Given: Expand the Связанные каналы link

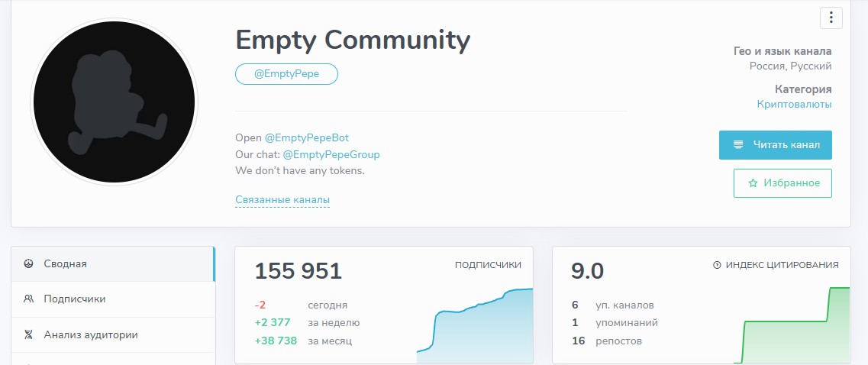Looking at the screenshot, I should click(282, 199).
